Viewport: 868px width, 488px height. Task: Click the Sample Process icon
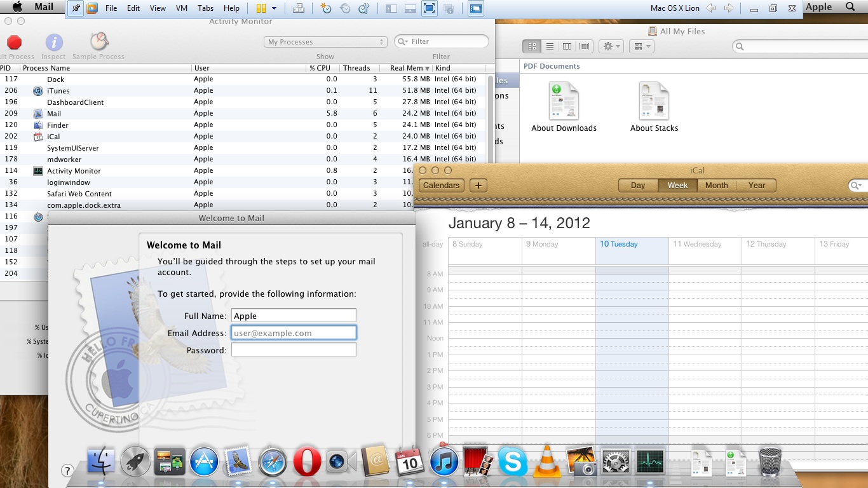pyautogui.click(x=98, y=42)
